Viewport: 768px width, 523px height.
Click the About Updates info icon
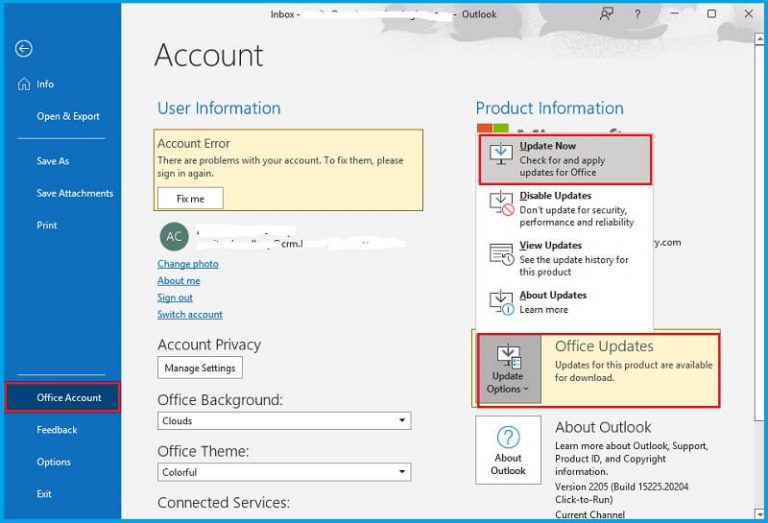coord(501,303)
